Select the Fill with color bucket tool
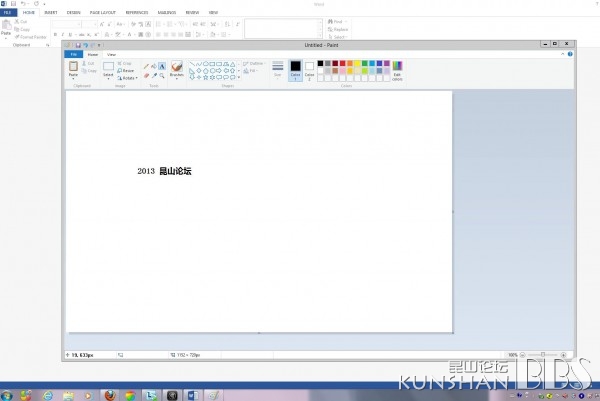The width and height of the screenshot is (600, 401). 154,66
